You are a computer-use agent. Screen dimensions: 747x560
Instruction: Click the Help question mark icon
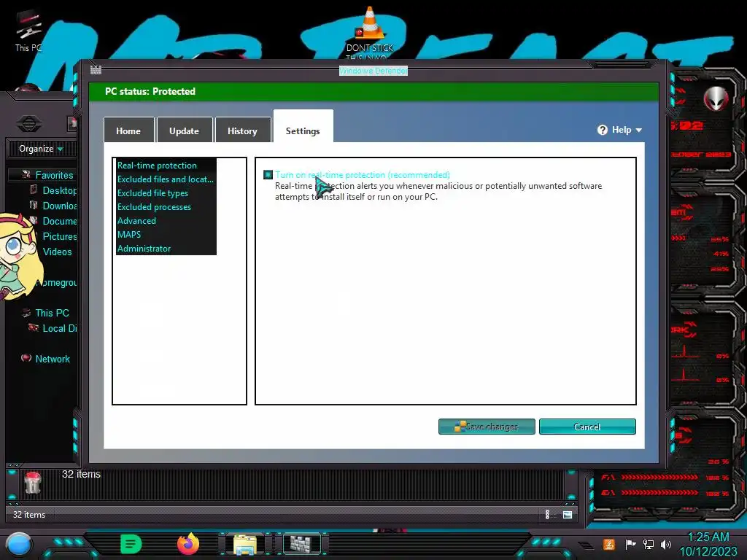pos(602,130)
